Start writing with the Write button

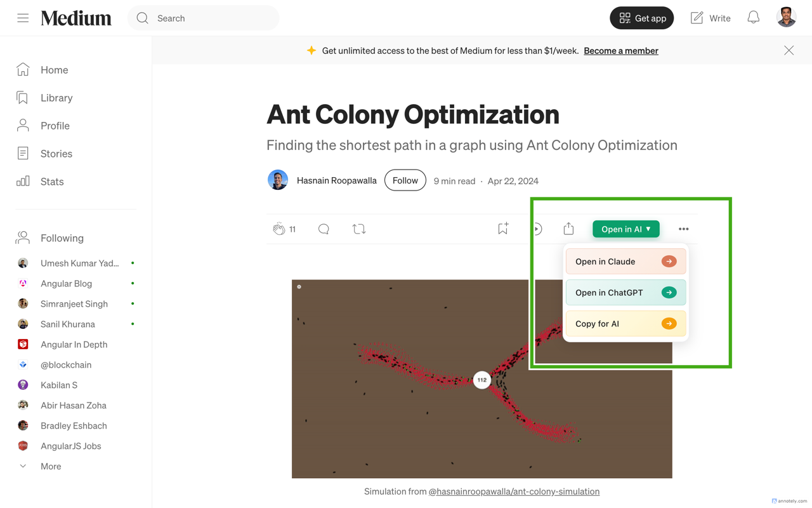710,18
